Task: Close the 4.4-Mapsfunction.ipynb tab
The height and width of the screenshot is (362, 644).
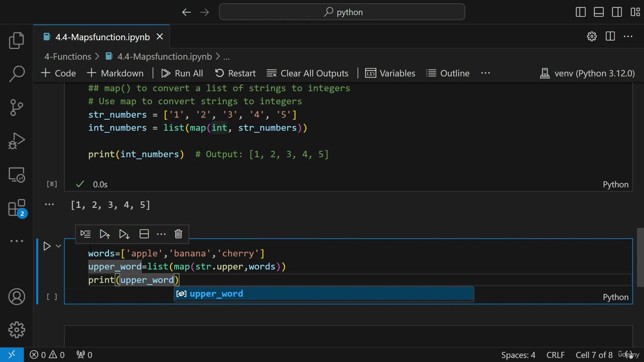Action: 159,37
